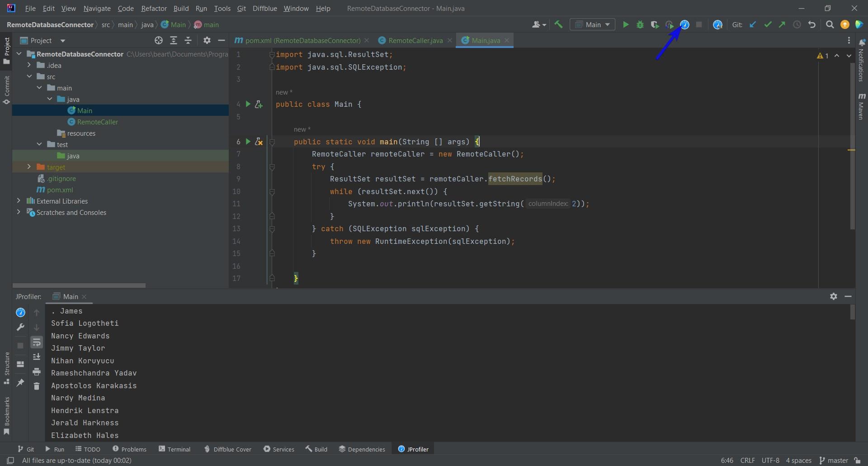Expand the External Libraries node

18,200
